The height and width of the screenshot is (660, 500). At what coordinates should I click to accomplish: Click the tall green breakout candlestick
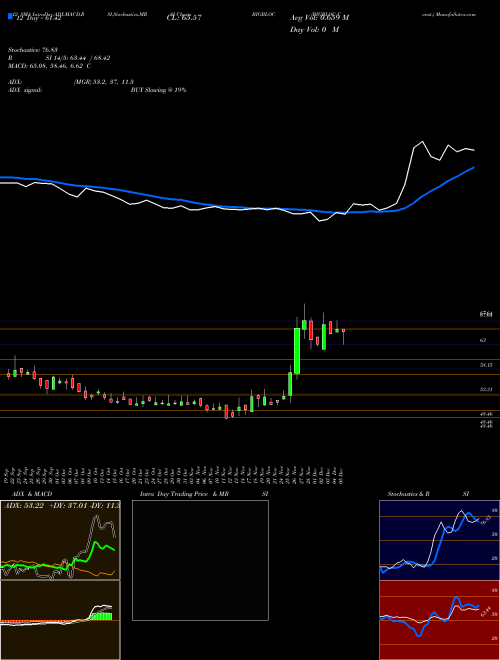click(x=297, y=351)
